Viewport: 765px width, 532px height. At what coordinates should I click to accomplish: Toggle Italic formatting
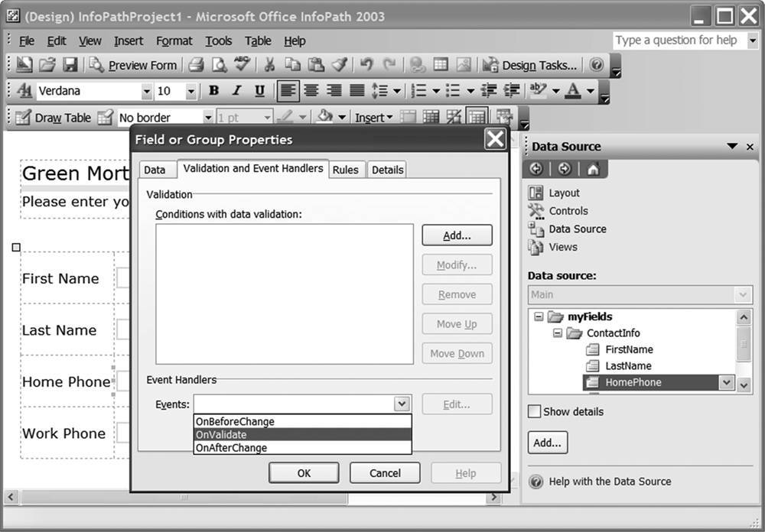coord(236,91)
